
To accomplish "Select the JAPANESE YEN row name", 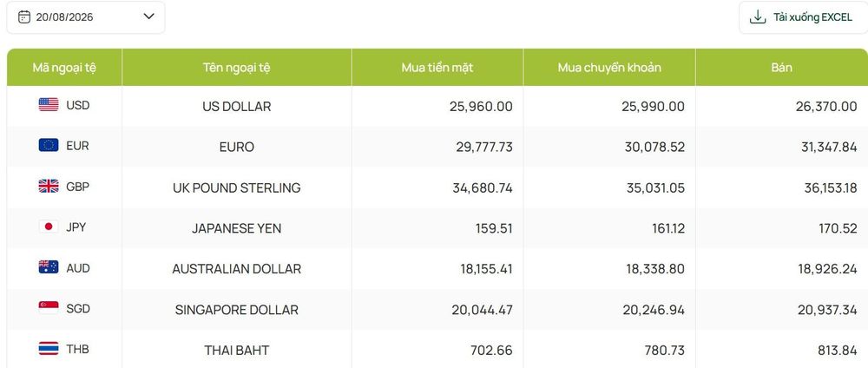I will coord(237,228).
